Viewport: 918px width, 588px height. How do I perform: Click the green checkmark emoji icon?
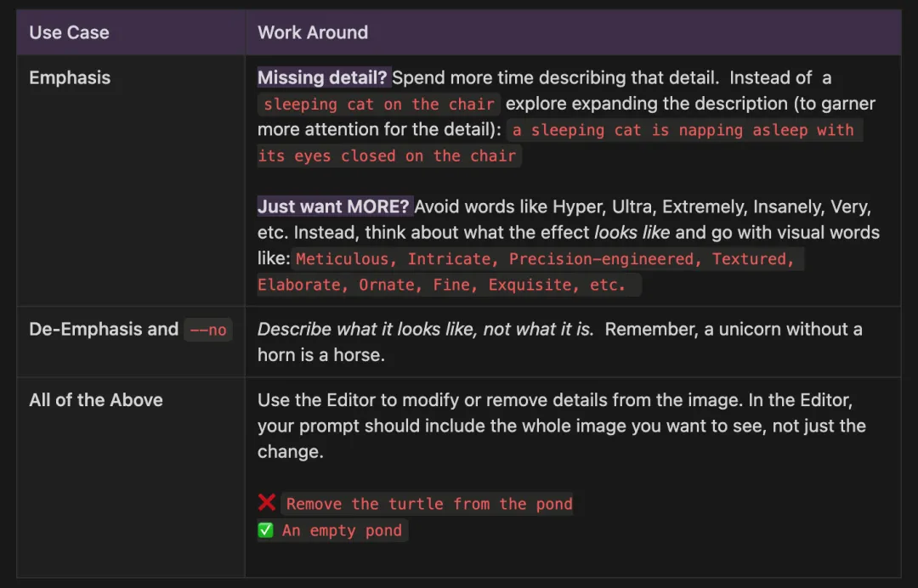(x=266, y=530)
